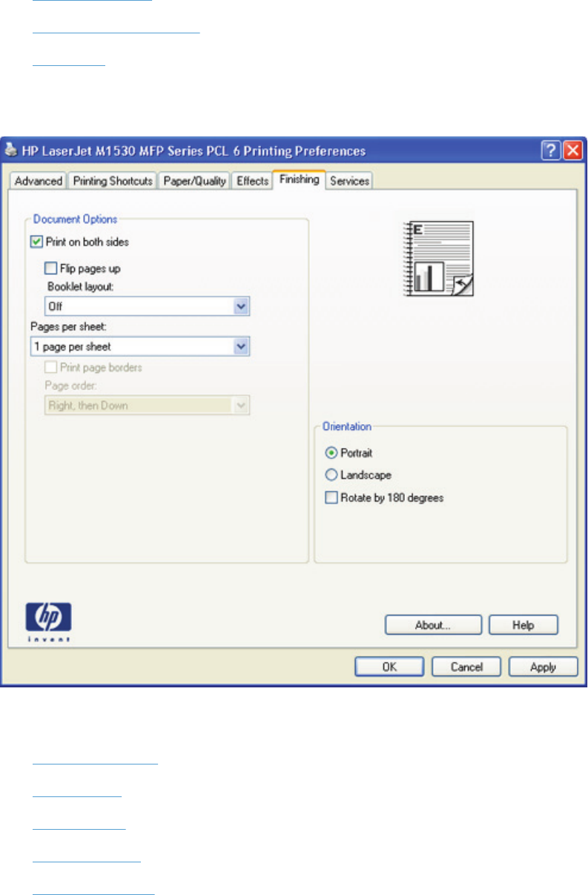Select the Finishing tab
Screen dimensions: 588x895
[299, 180]
